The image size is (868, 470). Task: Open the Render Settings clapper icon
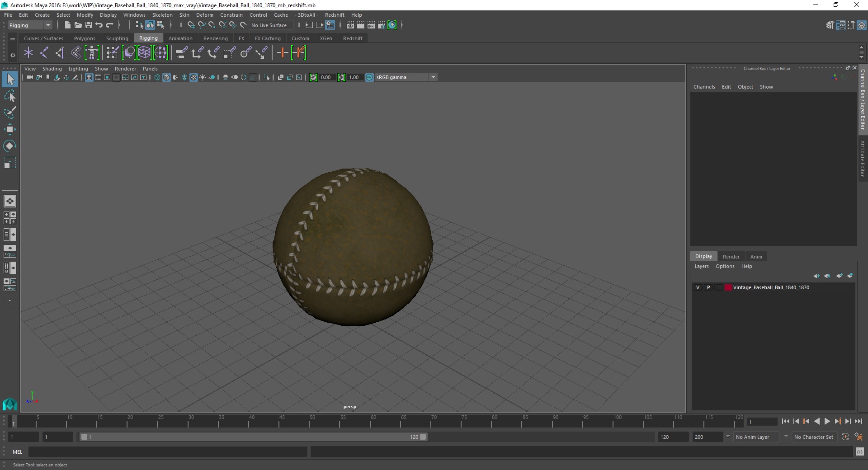(x=382, y=25)
